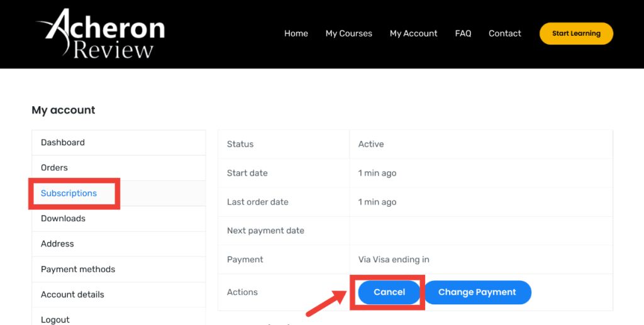Cancel the active subscription
This screenshot has height=325, width=644.
coord(389,292)
